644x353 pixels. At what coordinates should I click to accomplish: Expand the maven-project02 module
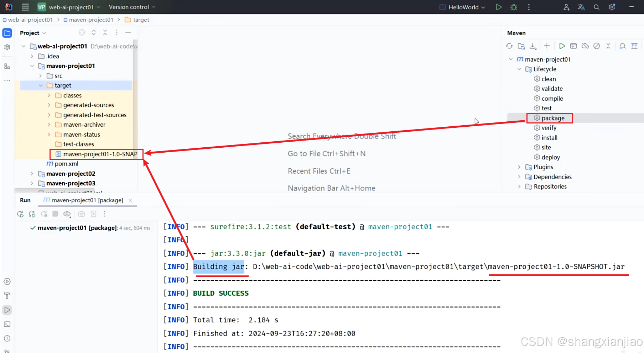[x=32, y=174]
